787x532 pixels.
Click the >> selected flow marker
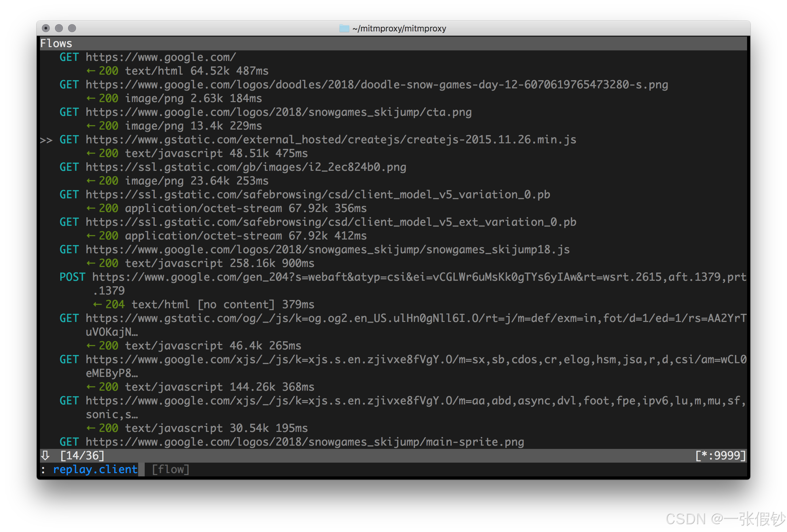coord(46,140)
